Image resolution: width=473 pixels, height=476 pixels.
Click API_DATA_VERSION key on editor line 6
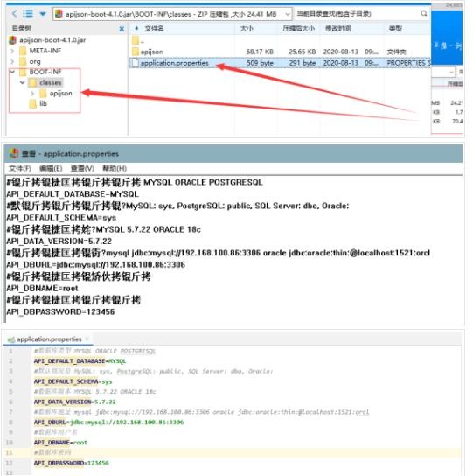(62, 402)
